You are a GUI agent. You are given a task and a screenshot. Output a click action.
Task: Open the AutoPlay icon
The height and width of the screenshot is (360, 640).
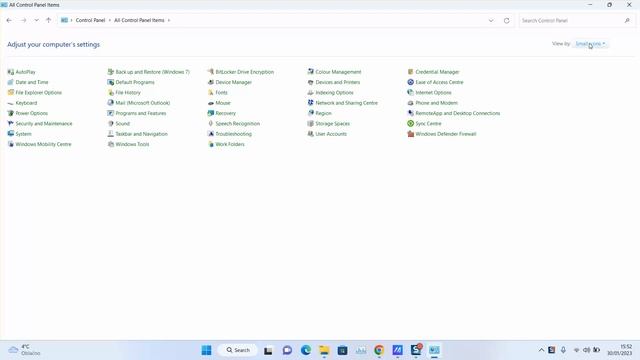click(x=11, y=72)
